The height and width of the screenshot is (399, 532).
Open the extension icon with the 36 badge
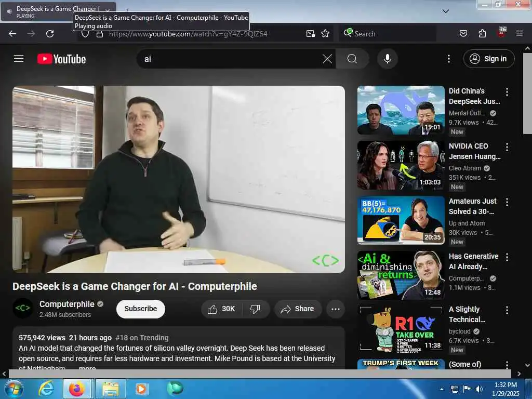click(x=501, y=33)
